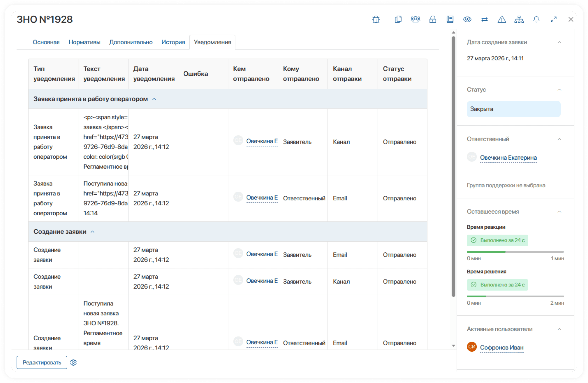This screenshot has width=588, height=383.
Task: Switch to the 'История' tab
Action: tap(173, 42)
